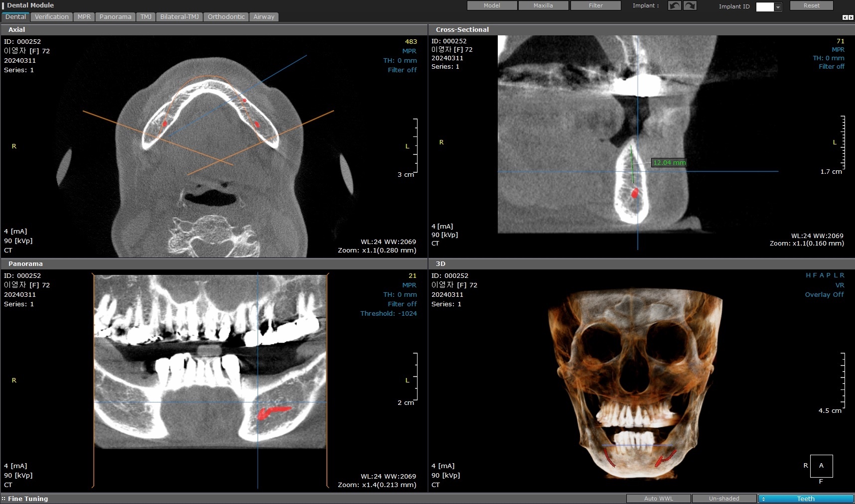Toggle Filter off in Axial view
Viewport: 855px width, 504px height.
402,70
